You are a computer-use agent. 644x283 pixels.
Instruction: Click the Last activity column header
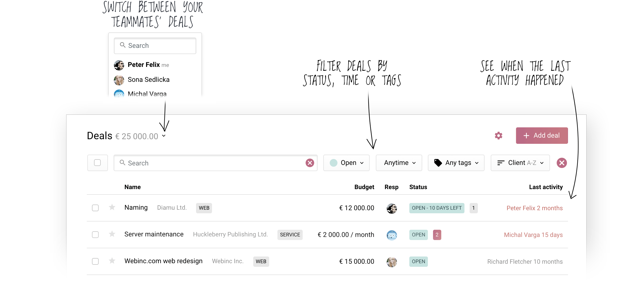click(x=546, y=187)
